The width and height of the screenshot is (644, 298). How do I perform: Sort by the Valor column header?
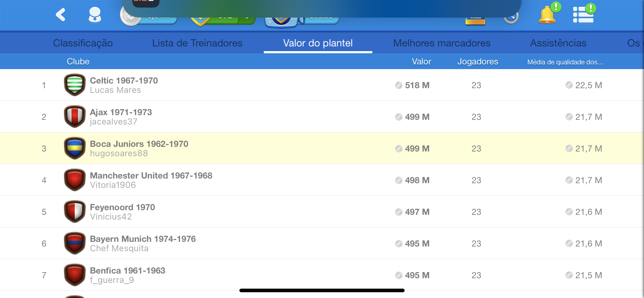pyautogui.click(x=421, y=62)
